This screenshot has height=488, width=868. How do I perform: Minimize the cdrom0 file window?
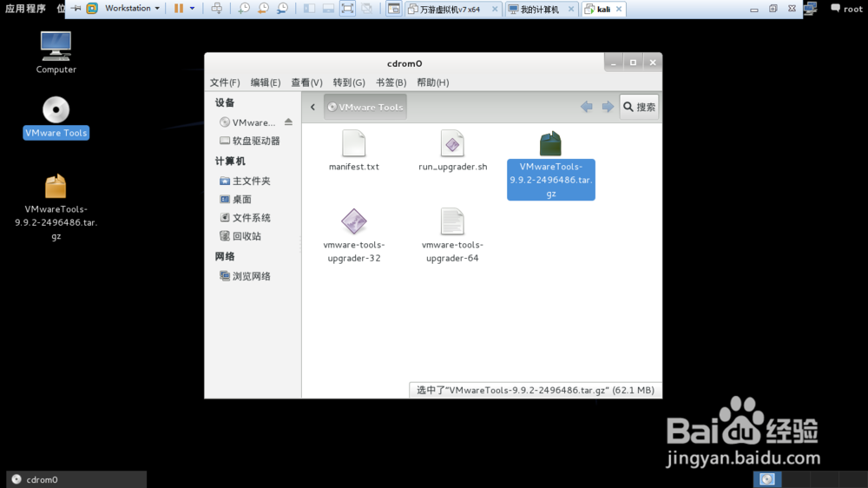(614, 63)
